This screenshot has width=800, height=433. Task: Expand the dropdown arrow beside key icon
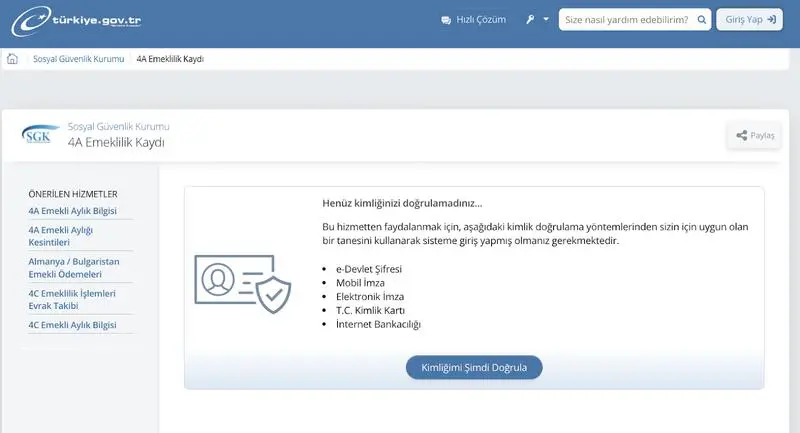click(x=546, y=19)
